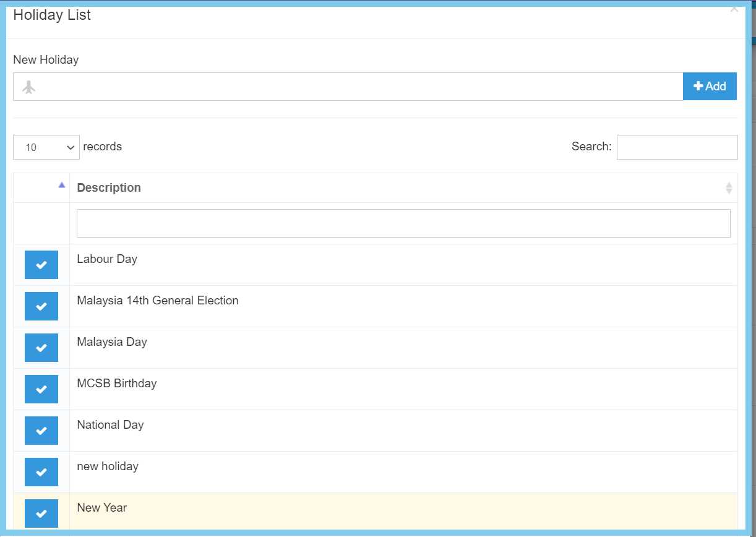Click the New Year checkmark icon
This screenshot has width=756, height=537.
click(x=41, y=513)
